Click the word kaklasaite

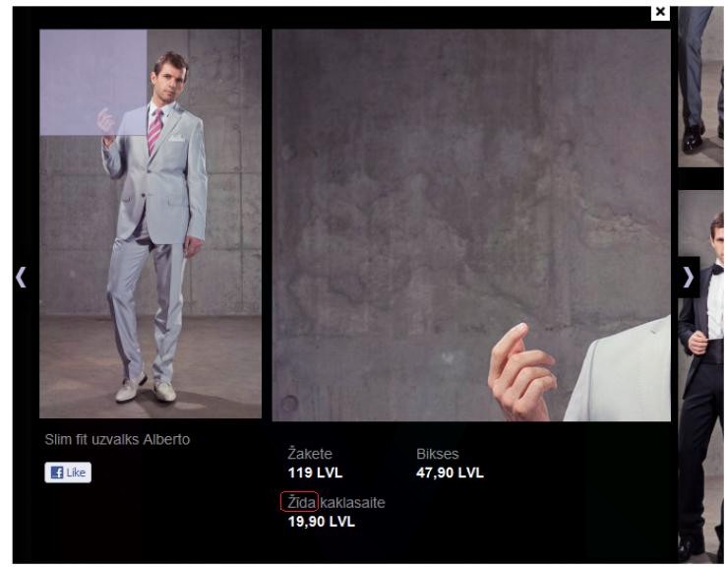point(352,502)
